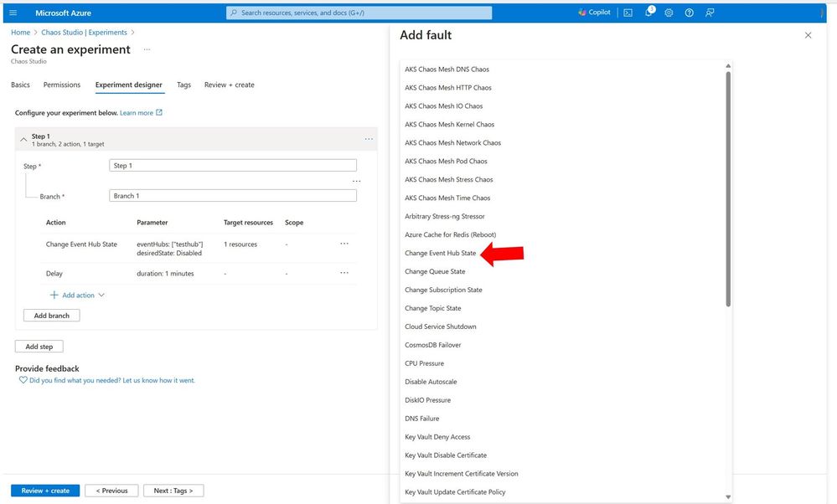837x504 pixels.
Task: Open Branch 1 ellipsis menu
Action: [357, 182]
